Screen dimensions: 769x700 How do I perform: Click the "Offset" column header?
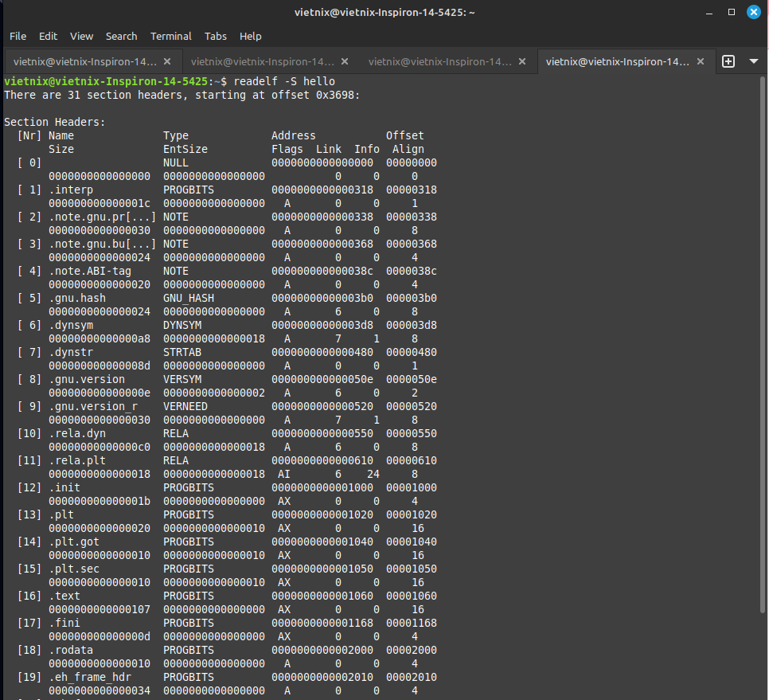(405, 135)
